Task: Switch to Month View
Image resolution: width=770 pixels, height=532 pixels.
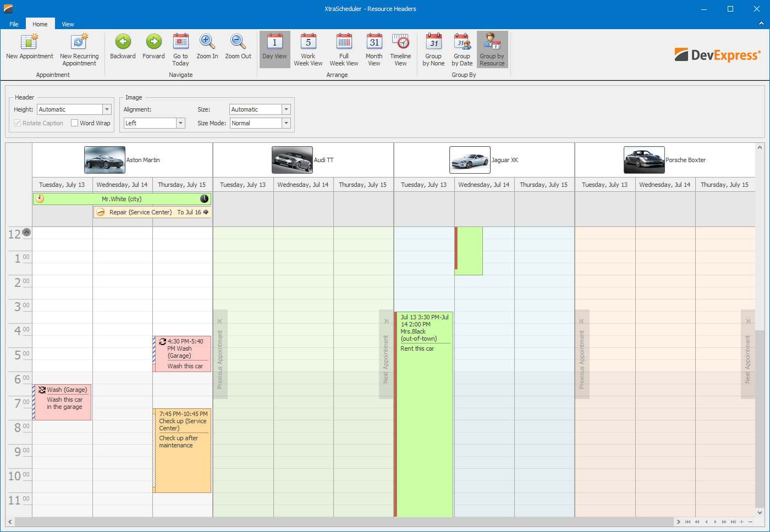Action: click(374, 49)
